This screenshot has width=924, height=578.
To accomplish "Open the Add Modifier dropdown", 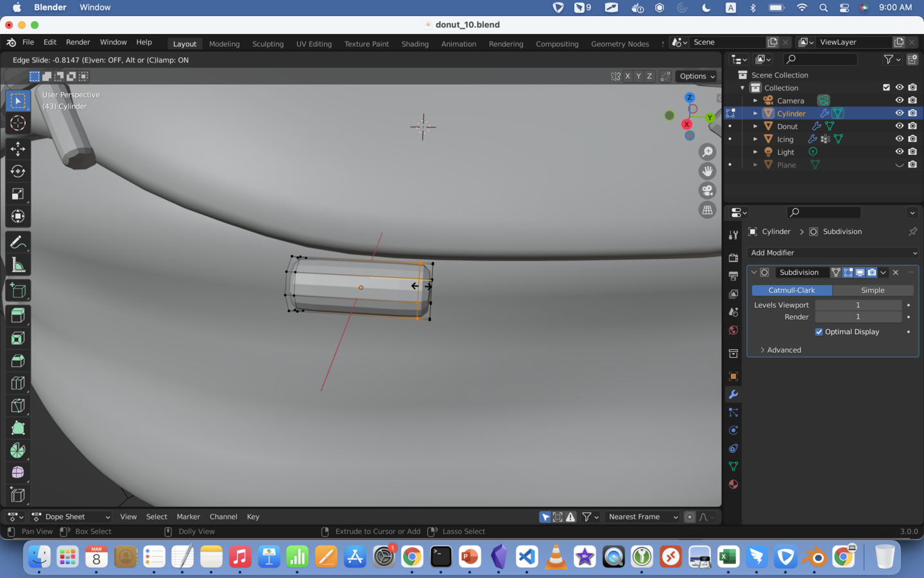I will (x=833, y=253).
